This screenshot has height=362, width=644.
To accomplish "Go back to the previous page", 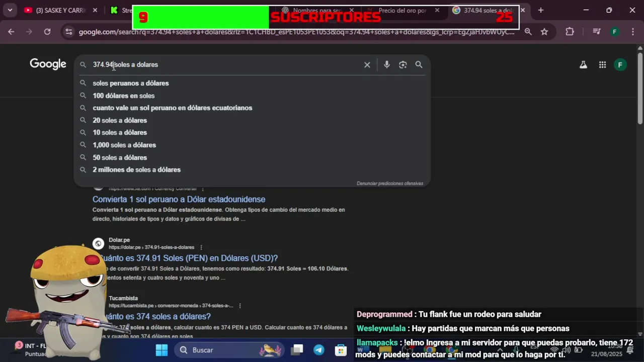I will 11,32.
